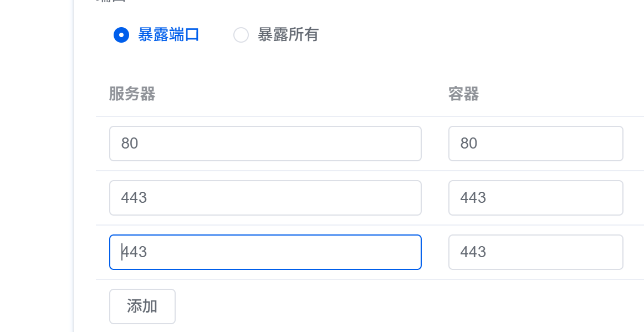This screenshot has width=644, height=332.
Task: Click the 容器 column header
Action: click(x=463, y=94)
